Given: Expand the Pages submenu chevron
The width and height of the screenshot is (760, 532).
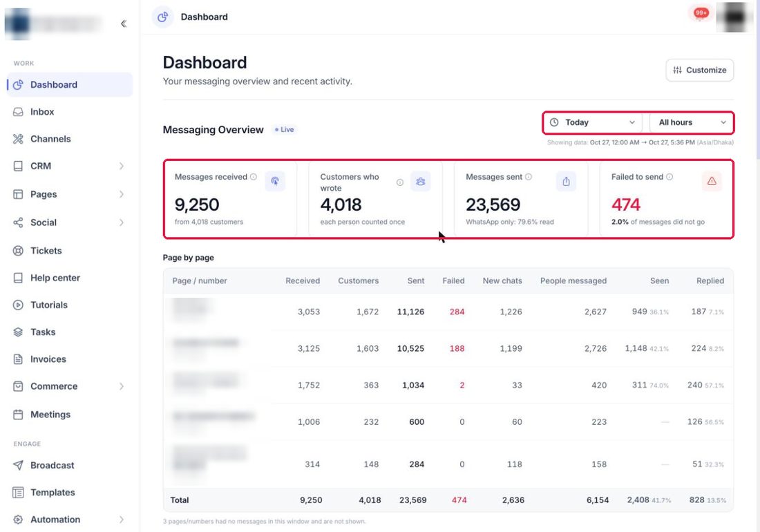Looking at the screenshot, I should [x=121, y=194].
